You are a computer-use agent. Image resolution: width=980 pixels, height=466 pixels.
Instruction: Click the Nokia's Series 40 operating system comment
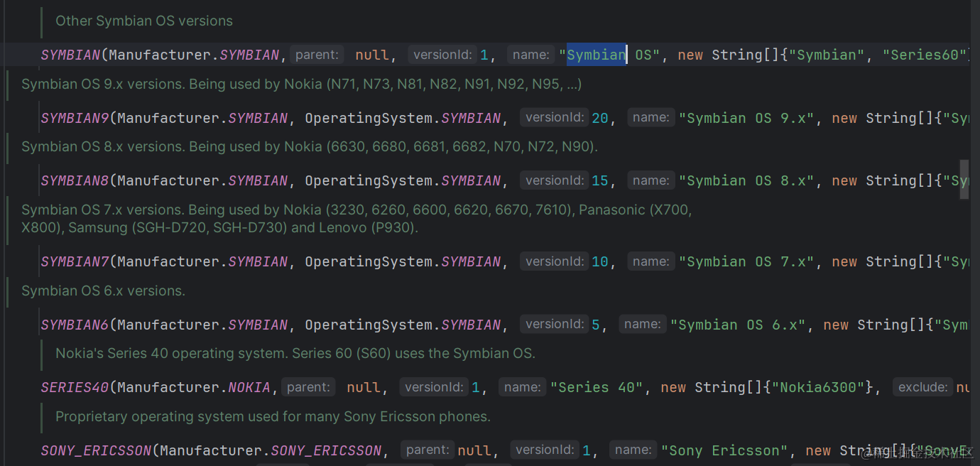pos(295,353)
